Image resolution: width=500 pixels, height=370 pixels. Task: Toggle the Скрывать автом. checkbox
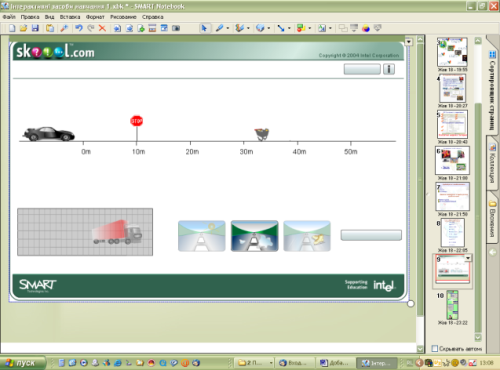(x=435, y=348)
